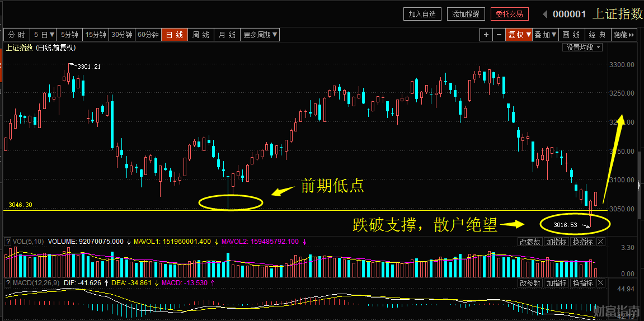
Task: Click 加指标 in VOL panel
Action: [556, 242]
